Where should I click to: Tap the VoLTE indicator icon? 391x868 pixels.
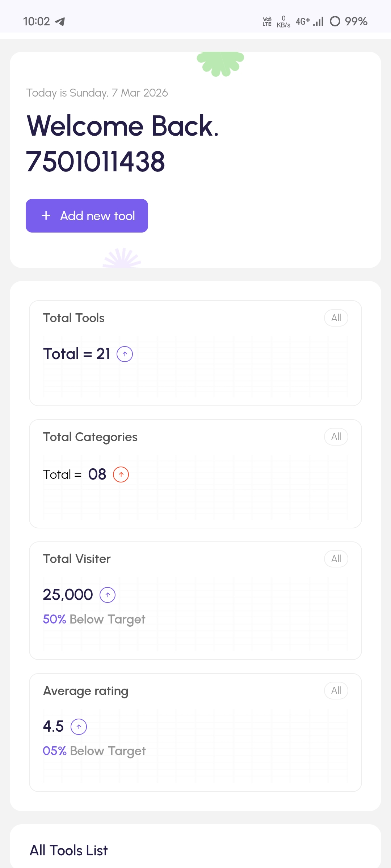[x=267, y=22]
